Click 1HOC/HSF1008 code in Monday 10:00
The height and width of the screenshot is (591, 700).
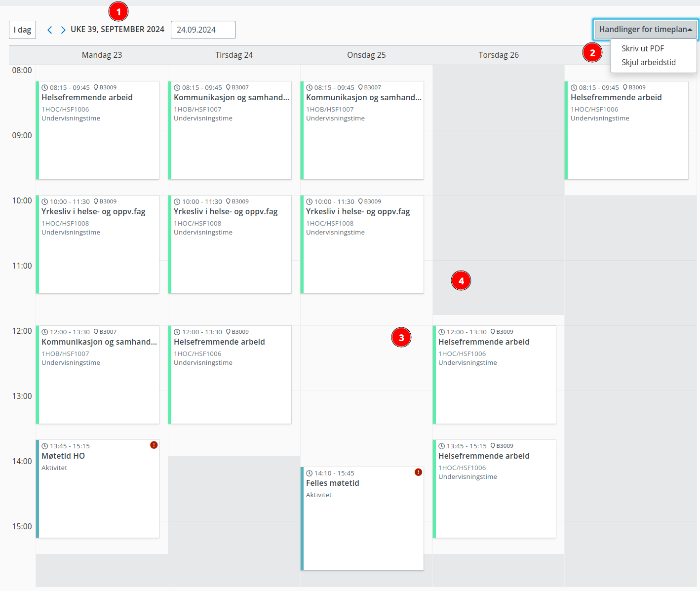(65, 224)
